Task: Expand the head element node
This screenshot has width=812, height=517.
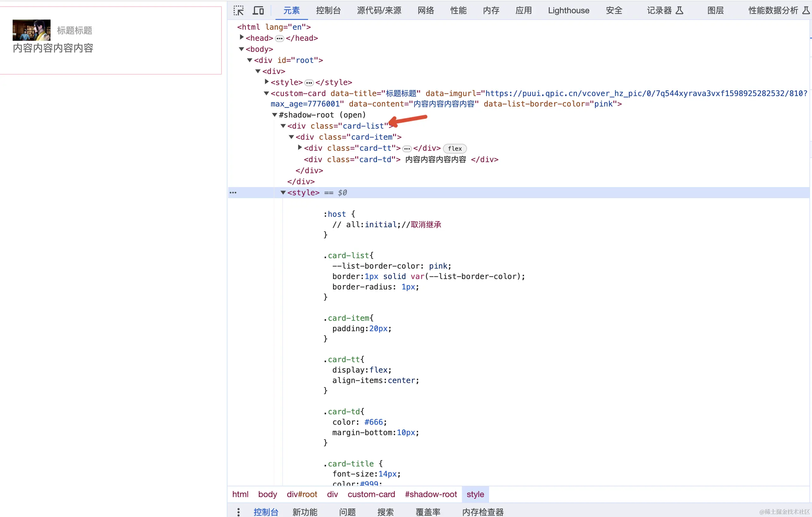Action: pyautogui.click(x=241, y=37)
